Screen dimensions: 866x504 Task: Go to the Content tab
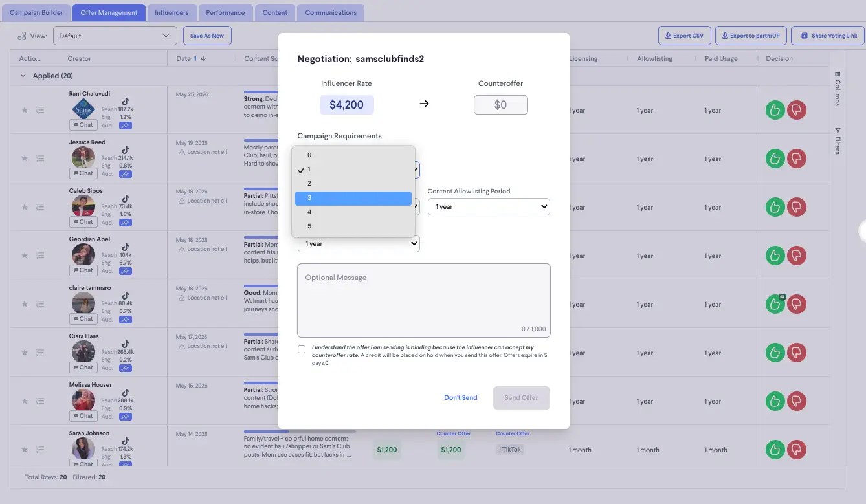click(275, 12)
